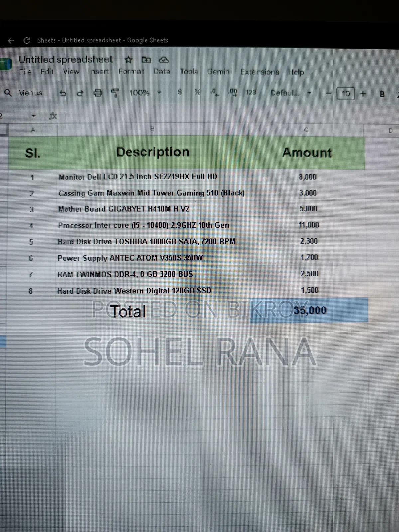Increase font size with plus
This screenshot has width=399, height=532.
click(x=363, y=94)
